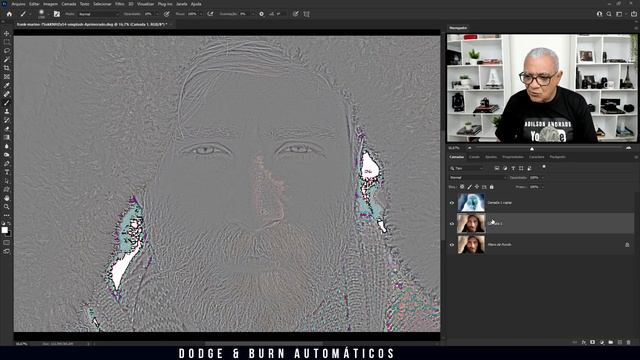Select the Lasso tool
The width and height of the screenshot is (640, 360).
pyautogui.click(x=7, y=51)
